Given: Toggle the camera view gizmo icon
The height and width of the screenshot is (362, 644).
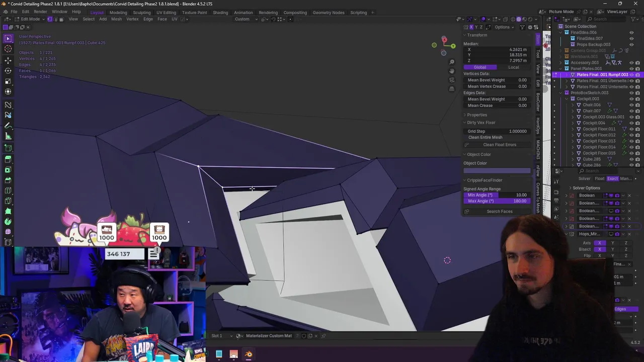Looking at the screenshot, I should (x=452, y=80).
